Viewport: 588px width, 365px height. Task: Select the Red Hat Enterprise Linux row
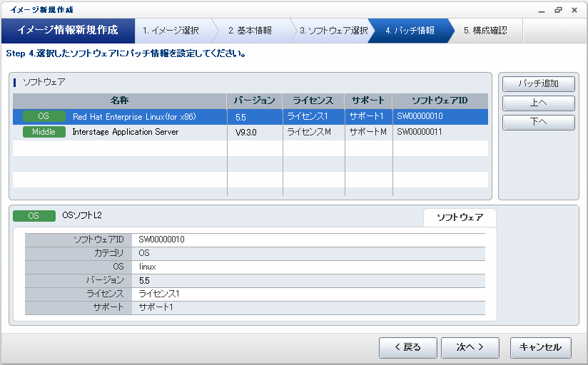coord(250,116)
